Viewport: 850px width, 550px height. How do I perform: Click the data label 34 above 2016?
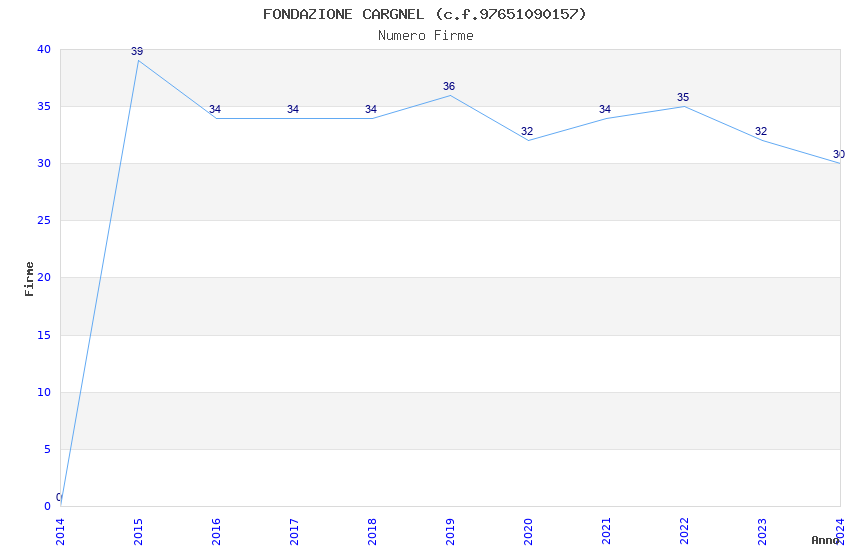click(215, 109)
